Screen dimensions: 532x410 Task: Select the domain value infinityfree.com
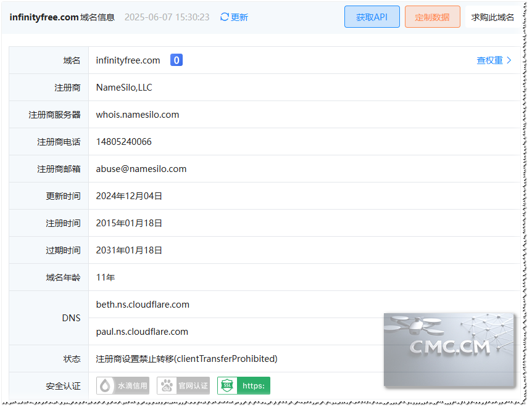tap(128, 60)
